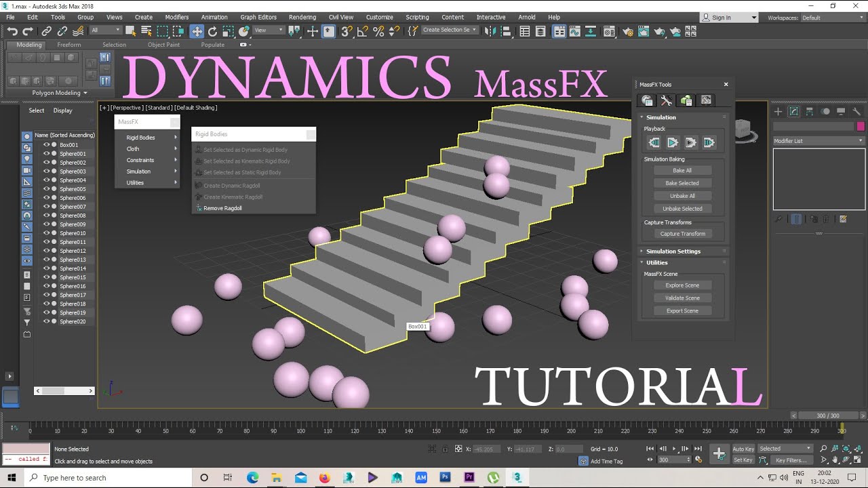Screen dimensions: 868x488
Task: Click the Validate Scene button
Action: [682, 298]
